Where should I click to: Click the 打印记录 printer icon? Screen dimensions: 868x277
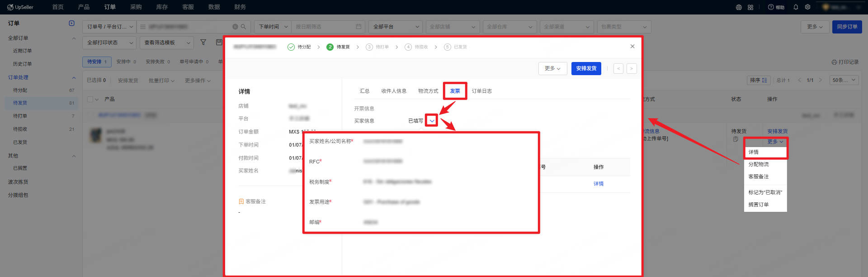click(x=834, y=62)
